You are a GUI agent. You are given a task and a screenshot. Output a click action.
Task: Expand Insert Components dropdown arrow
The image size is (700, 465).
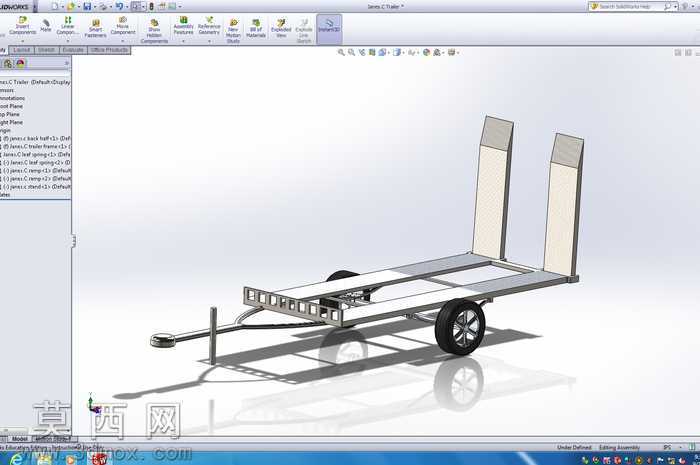coord(22,41)
